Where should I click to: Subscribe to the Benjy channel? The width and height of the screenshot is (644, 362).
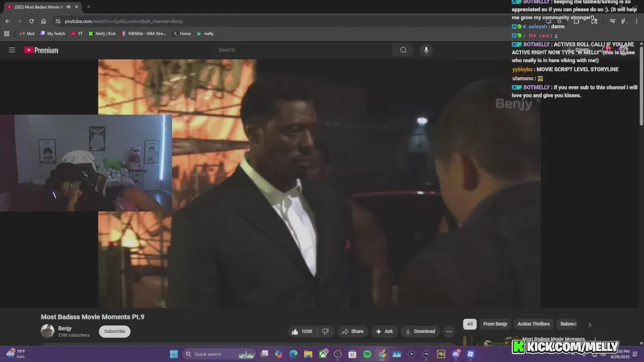[x=115, y=331]
